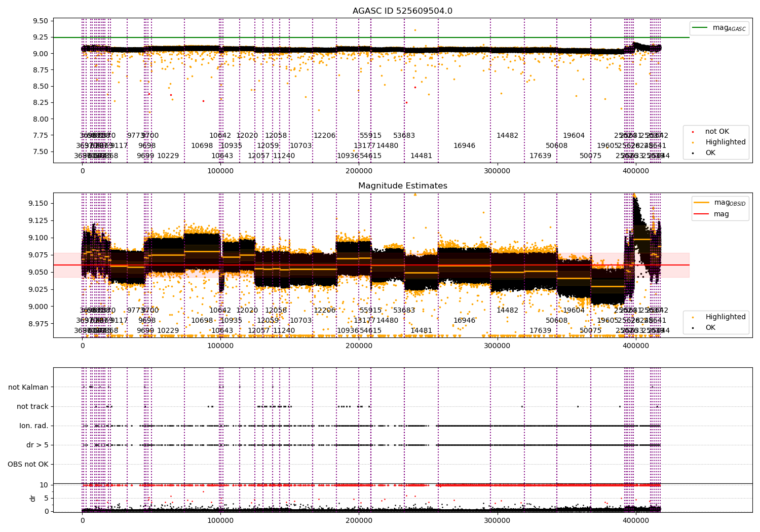Click the 9.50 tick on the top plot y-axis
This screenshot has height=532, width=760.
point(41,21)
